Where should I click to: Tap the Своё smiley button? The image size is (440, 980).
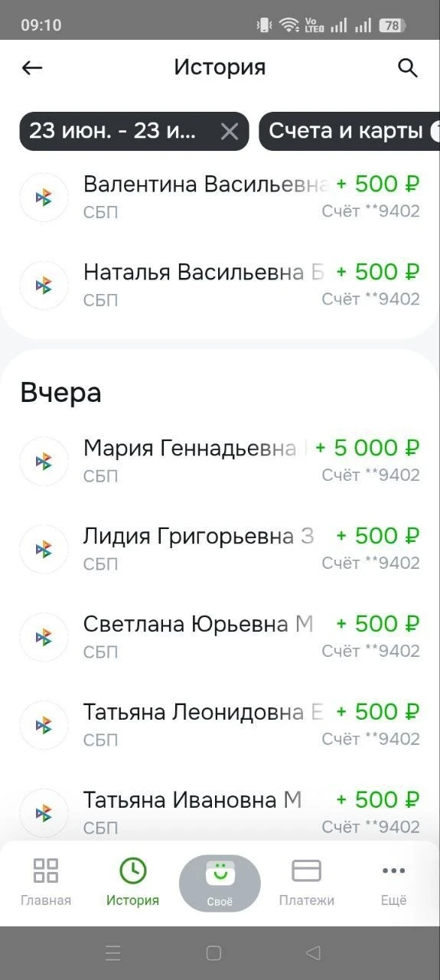(x=220, y=883)
